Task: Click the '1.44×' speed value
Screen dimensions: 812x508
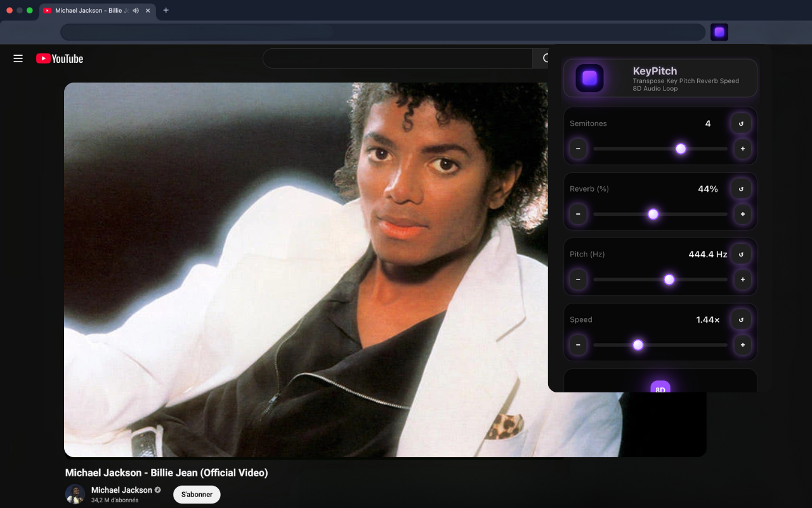Action: click(x=708, y=319)
